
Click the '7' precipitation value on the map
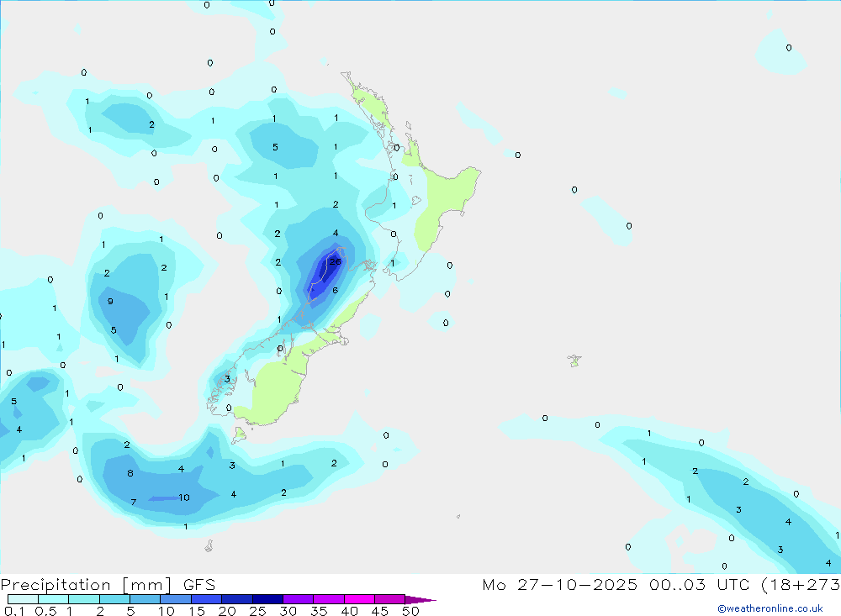[134, 503]
